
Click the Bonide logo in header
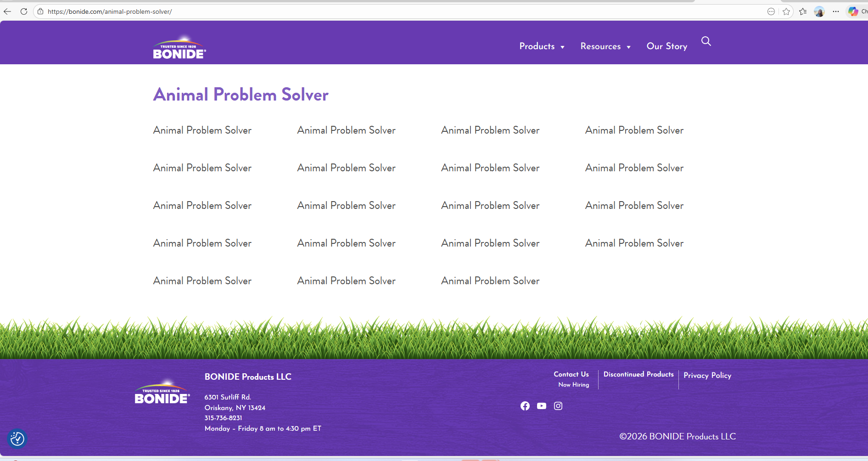click(179, 48)
